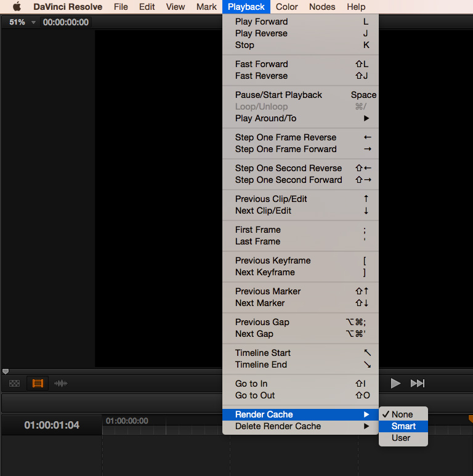Toggle the orange filmstrip video icon
473x476 pixels.
(x=38, y=384)
